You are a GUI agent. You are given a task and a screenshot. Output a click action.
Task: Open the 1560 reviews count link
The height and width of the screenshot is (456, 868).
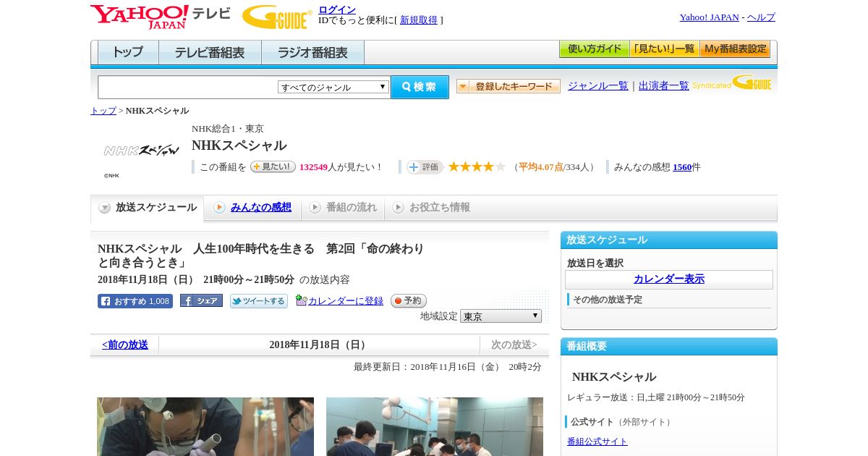tap(682, 167)
